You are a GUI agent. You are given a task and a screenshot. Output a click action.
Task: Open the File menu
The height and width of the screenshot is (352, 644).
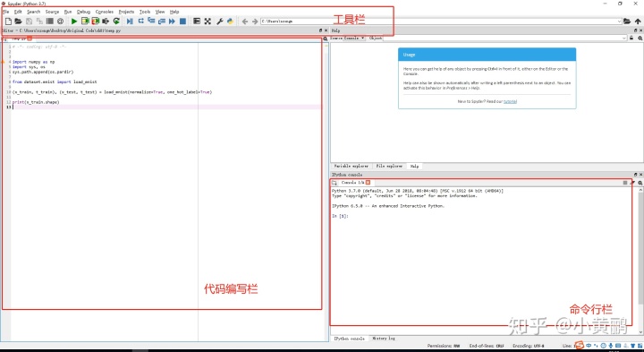pyautogui.click(x=5, y=12)
